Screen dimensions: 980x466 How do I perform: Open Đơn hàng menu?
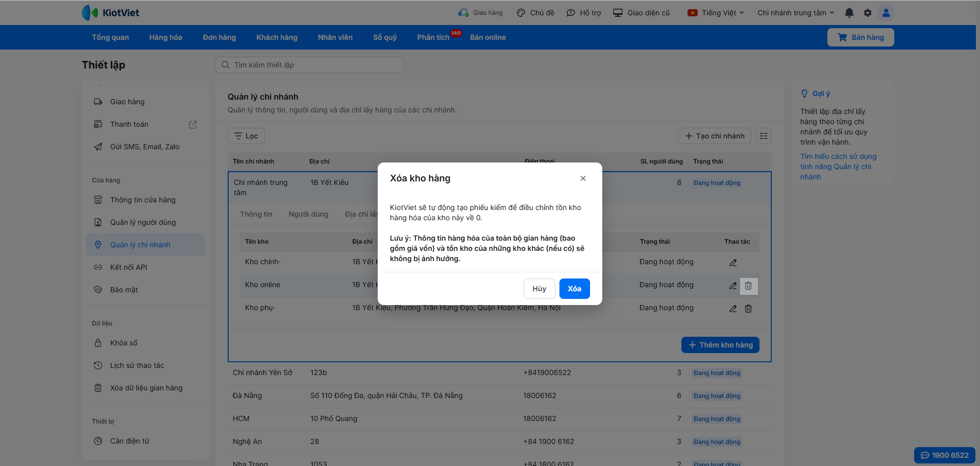click(x=219, y=37)
